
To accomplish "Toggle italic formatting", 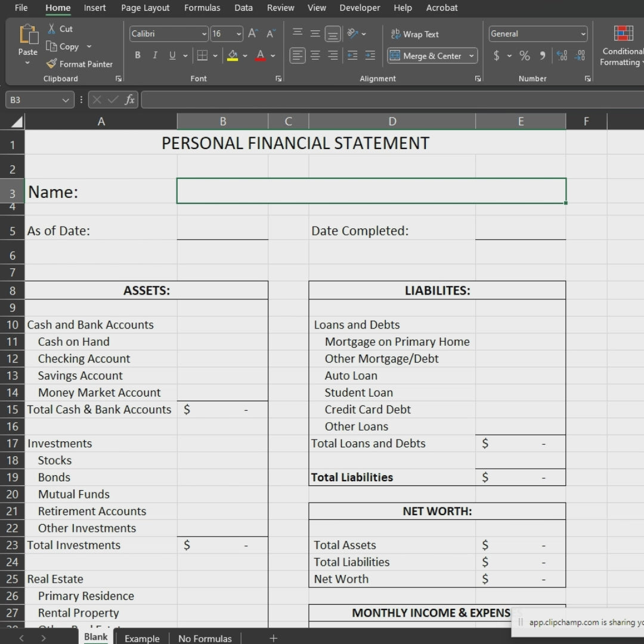I will pyautogui.click(x=154, y=55).
